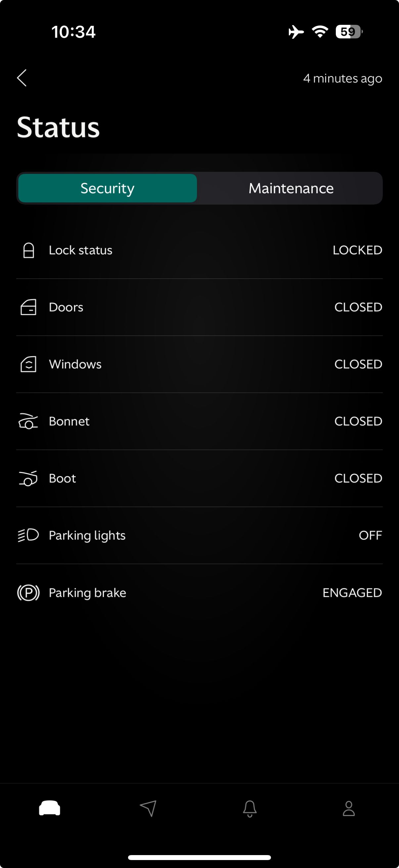
Task: Tap the open bonnet car icon
Action: click(x=28, y=421)
